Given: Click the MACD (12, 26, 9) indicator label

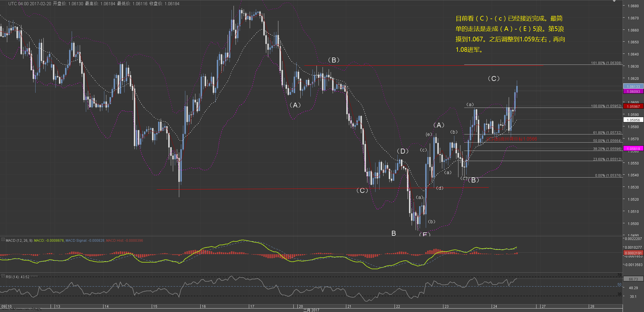Looking at the screenshot, I should [19, 241].
